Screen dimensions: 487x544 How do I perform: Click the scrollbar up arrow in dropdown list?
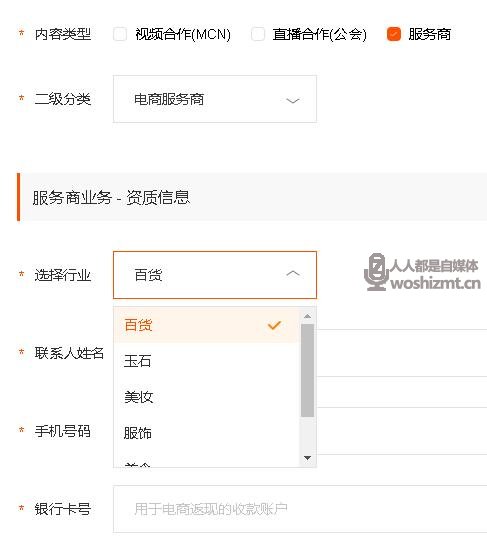[x=307, y=316]
